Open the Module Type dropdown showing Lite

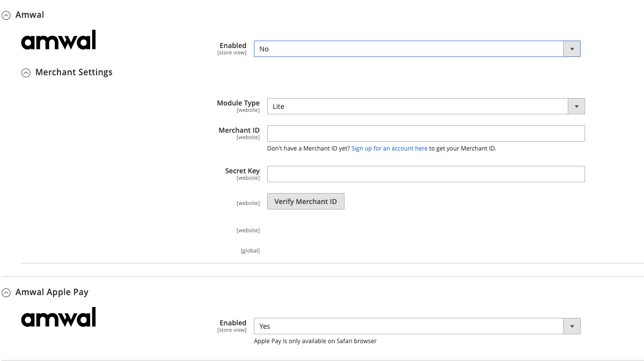426,106
